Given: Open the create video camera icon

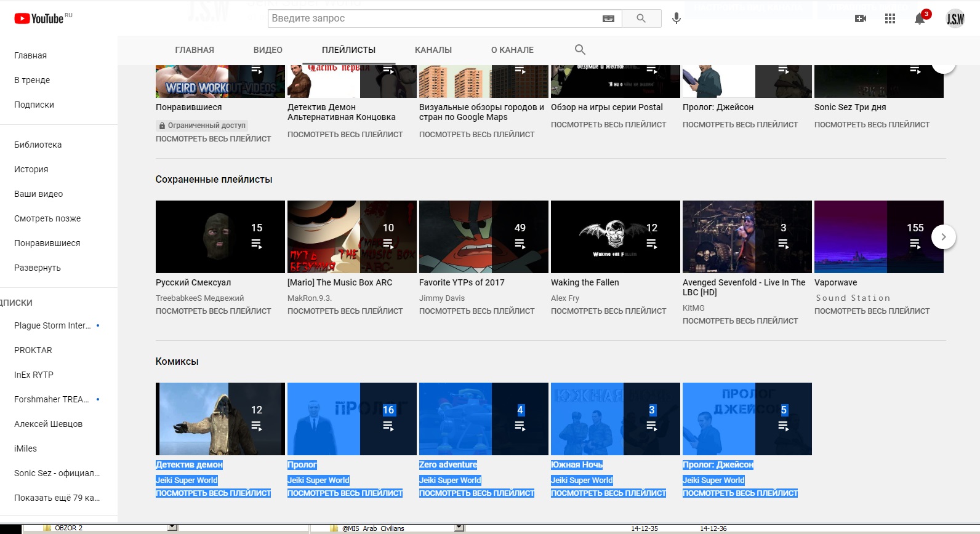Looking at the screenshot, I should 861,18.
